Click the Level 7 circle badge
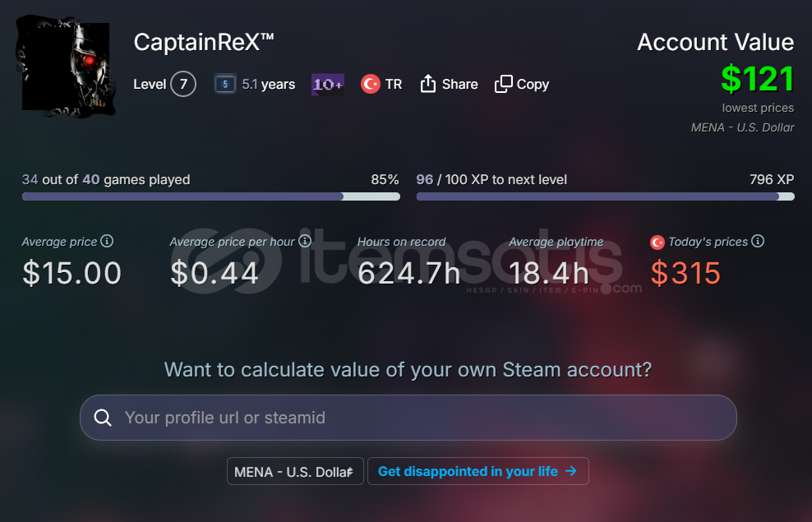 click(x=183, y=84)
